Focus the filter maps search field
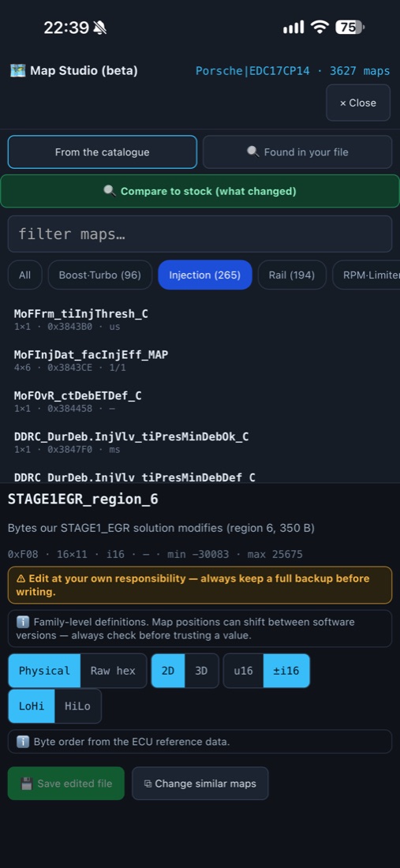400x868 pixels. (200, 234)
